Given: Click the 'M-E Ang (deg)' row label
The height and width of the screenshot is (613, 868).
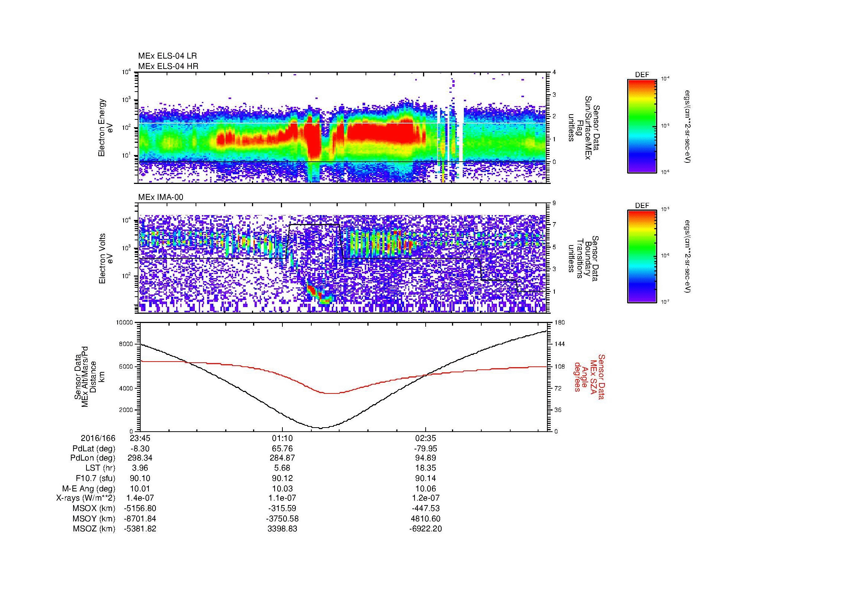Looking at the screenshot, I should (88, 488).
